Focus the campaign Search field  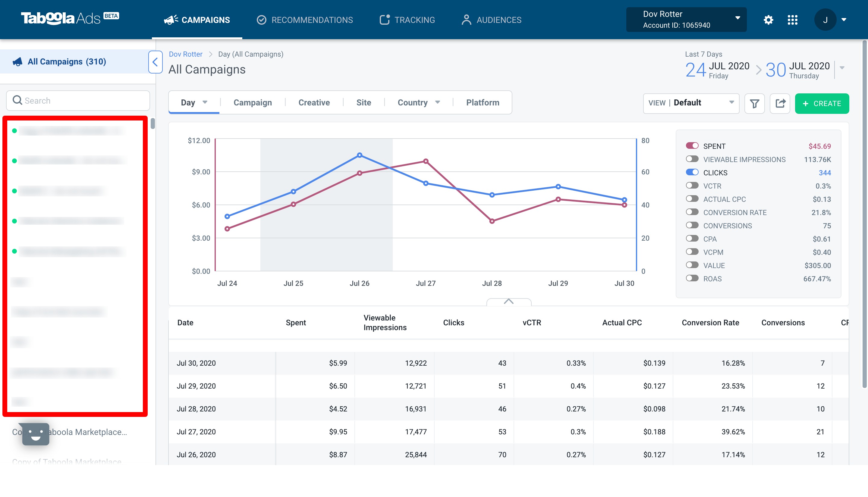click(x=78, y=100)
